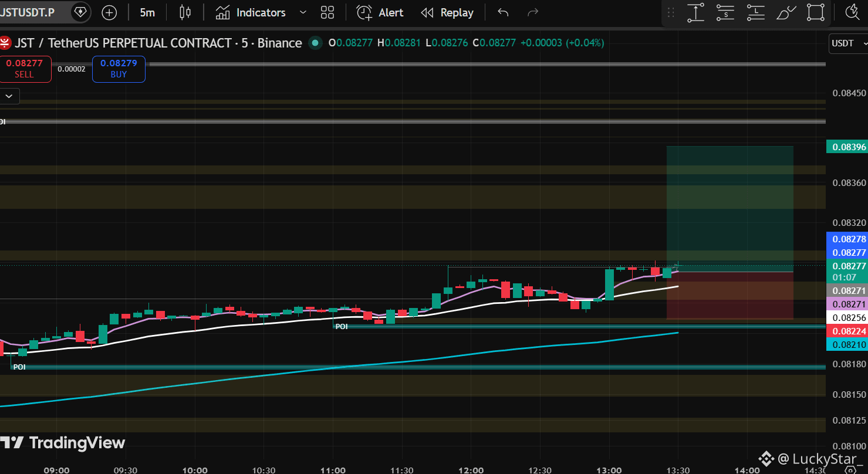Click the SELL 0.08277 button
Viewport: 868px width, 474px height.
pyautogui.click(x=24, y=69)
